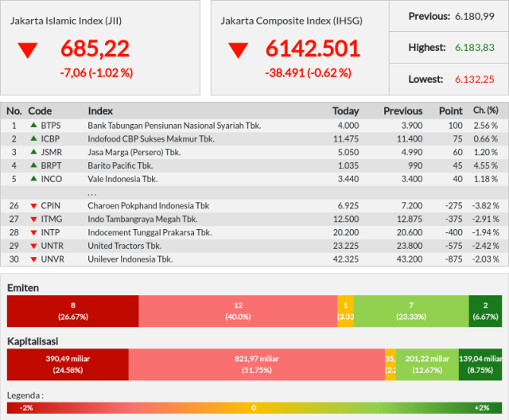
Task: Click the Highest value 6.183,83
Action: 474,48
